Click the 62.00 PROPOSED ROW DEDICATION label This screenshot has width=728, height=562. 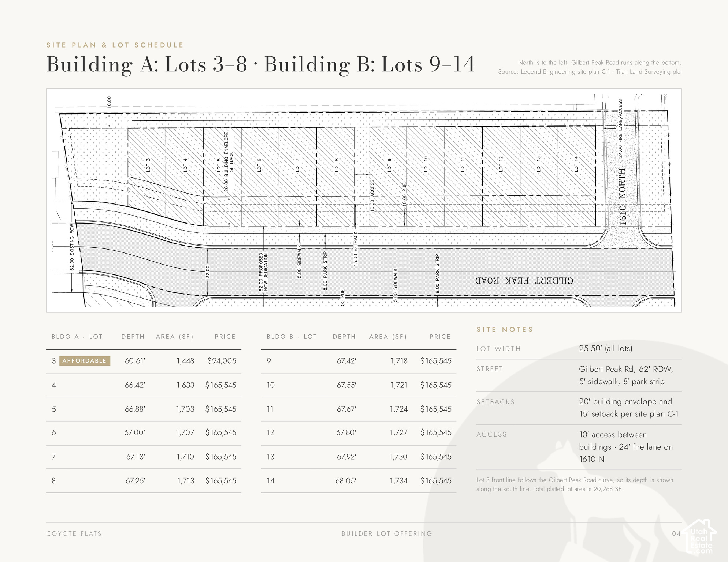click(263, 271)
